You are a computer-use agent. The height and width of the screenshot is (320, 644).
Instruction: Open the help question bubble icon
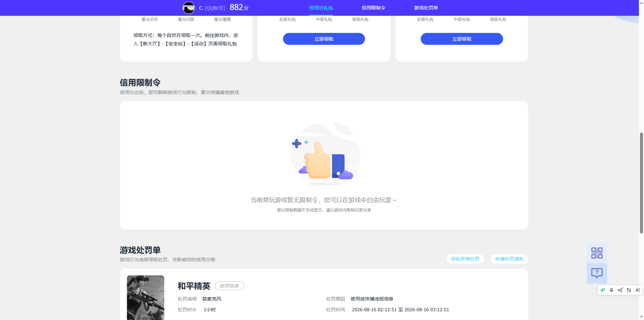pyautogui.click(x=597, y=273)
